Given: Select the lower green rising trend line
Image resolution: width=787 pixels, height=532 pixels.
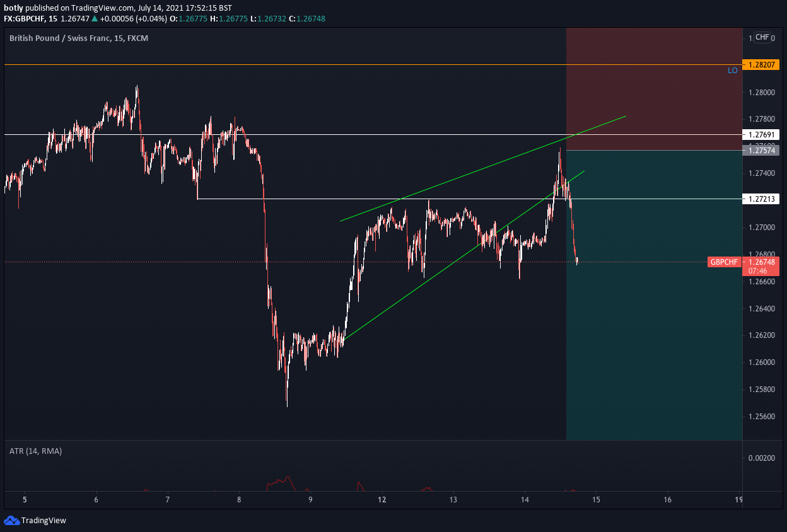Looking at the screenshot, I should point(463,256).
